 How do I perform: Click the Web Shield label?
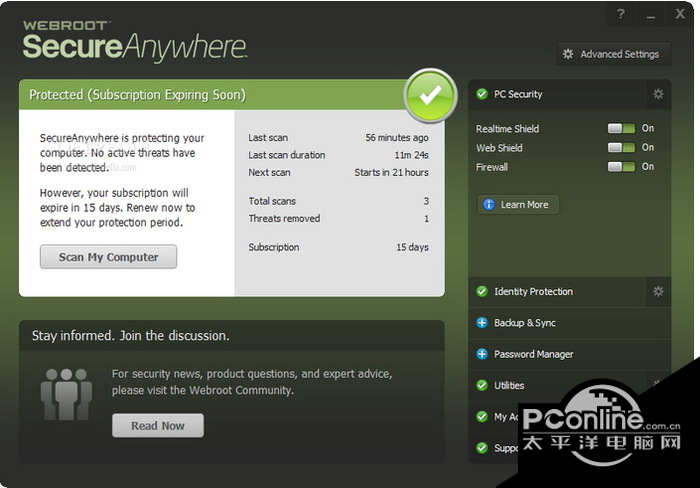click(x=499, y=148)
